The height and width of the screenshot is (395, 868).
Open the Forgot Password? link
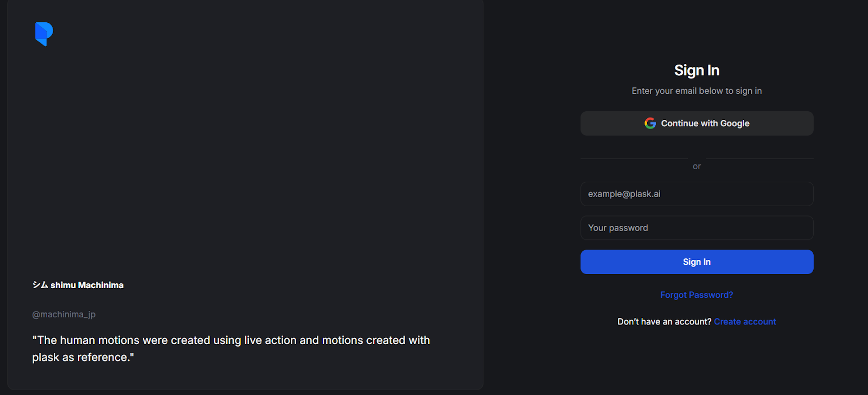click(697, 295)
